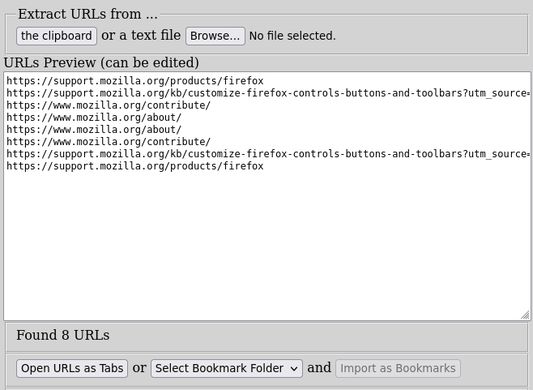Click the textarea resize grip
The height and width of the screenshot is (390, 533).
525,315
